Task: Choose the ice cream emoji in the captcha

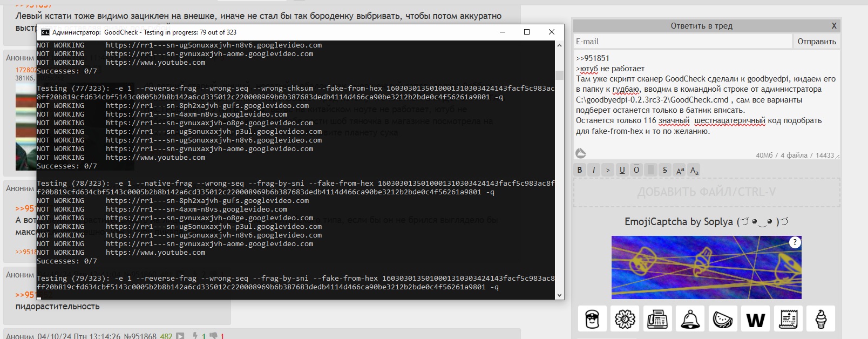Action: 821,318
